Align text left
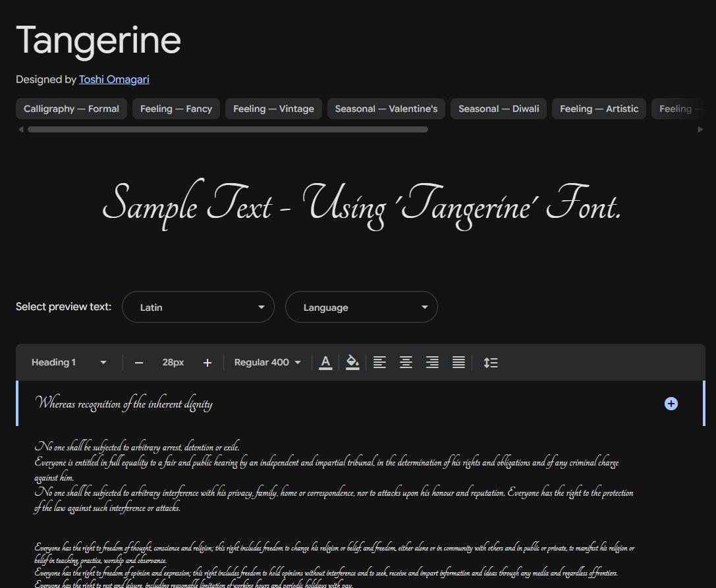 (x=379, y=362)
